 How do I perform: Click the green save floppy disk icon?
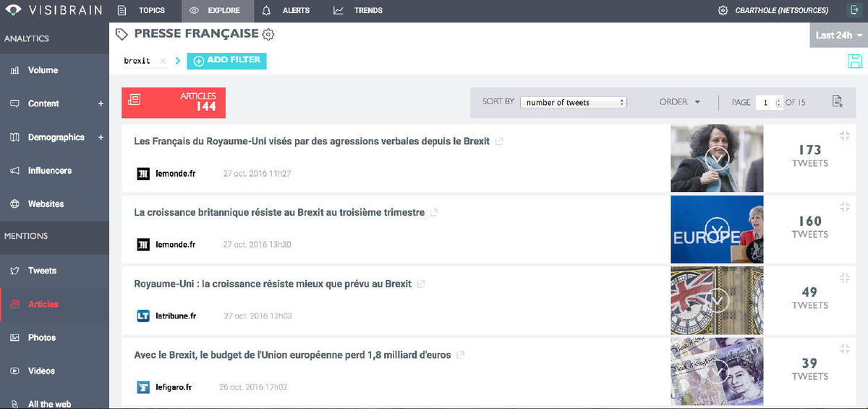click(855, 62)
